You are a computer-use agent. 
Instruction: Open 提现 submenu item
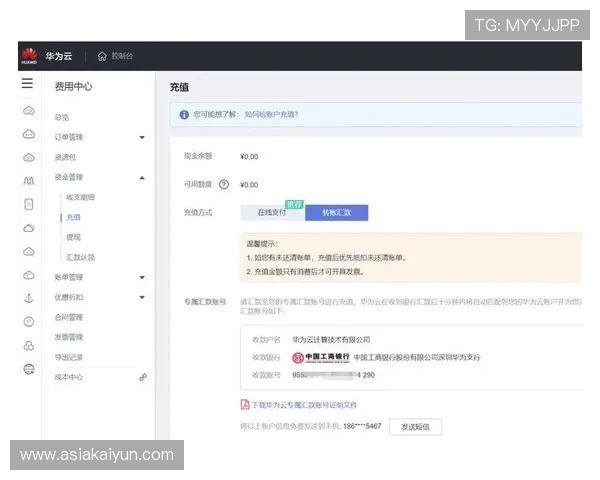pyautogui.click(x=73, y=237)
